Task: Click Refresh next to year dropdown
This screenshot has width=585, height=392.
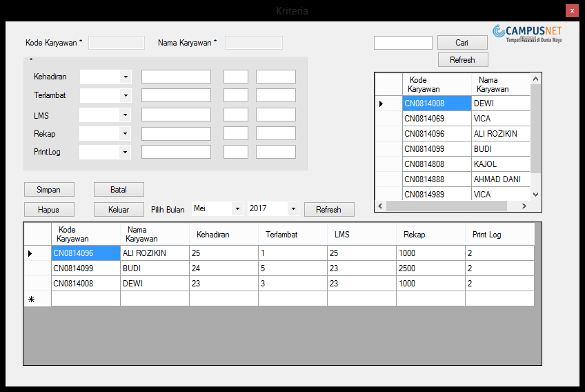Action: pos(328,209)
